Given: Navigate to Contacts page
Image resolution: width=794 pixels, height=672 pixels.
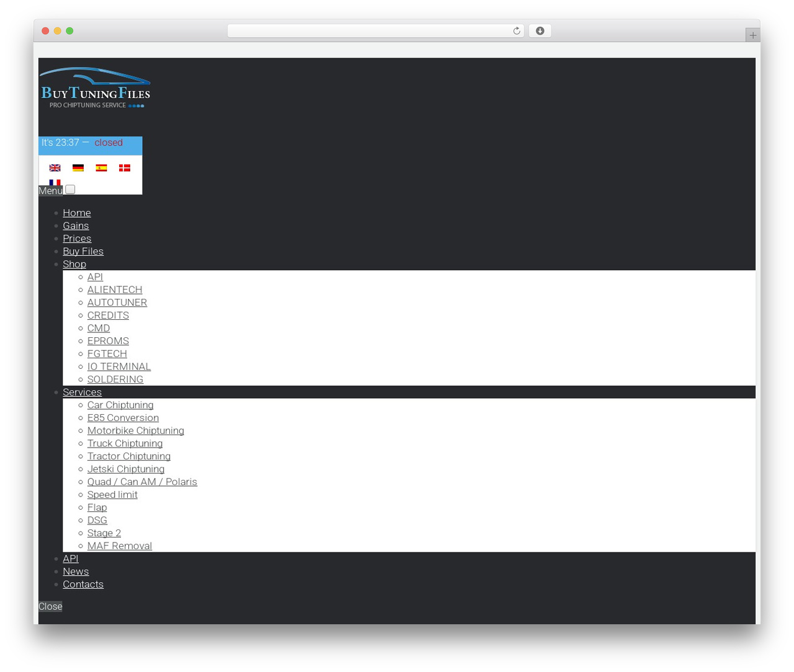Looking at the screenshot, I should pyautogui.click(x=83, y=585).
